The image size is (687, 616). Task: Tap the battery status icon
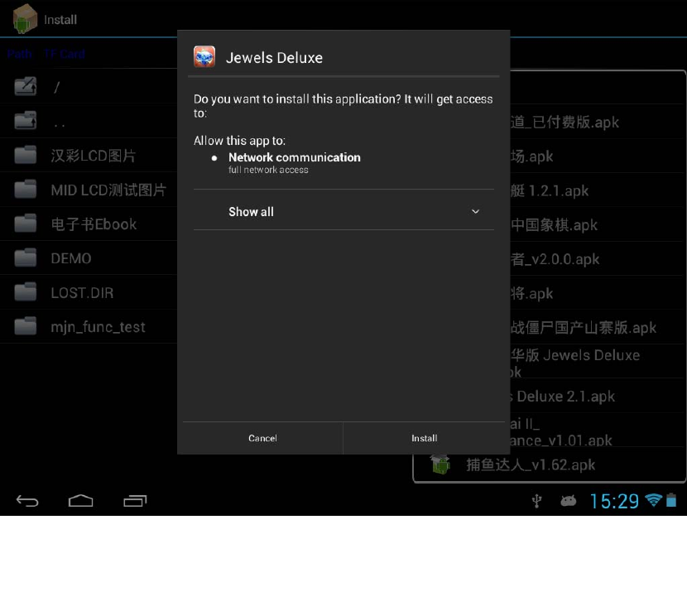pos(671,500)
